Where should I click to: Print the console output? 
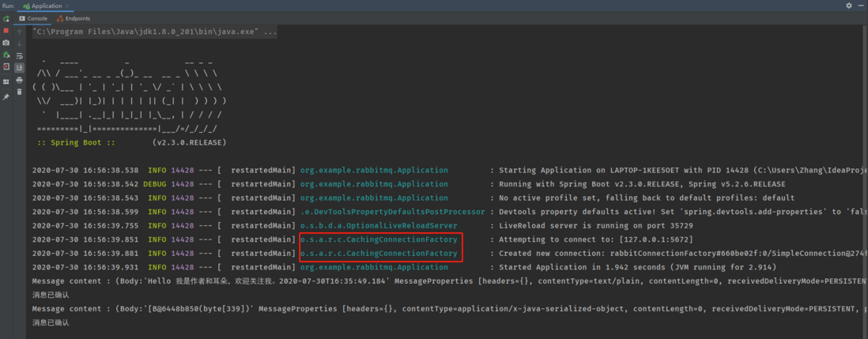[x=20, y=80]
